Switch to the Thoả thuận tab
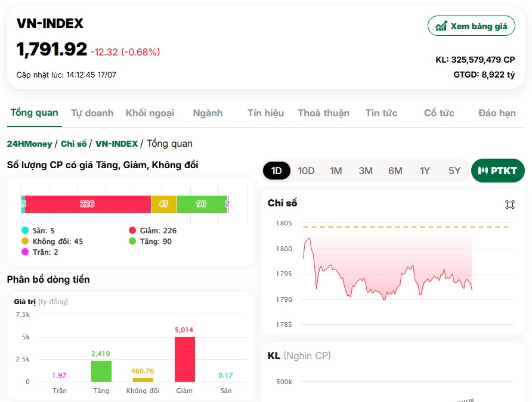 click(323, 113)
